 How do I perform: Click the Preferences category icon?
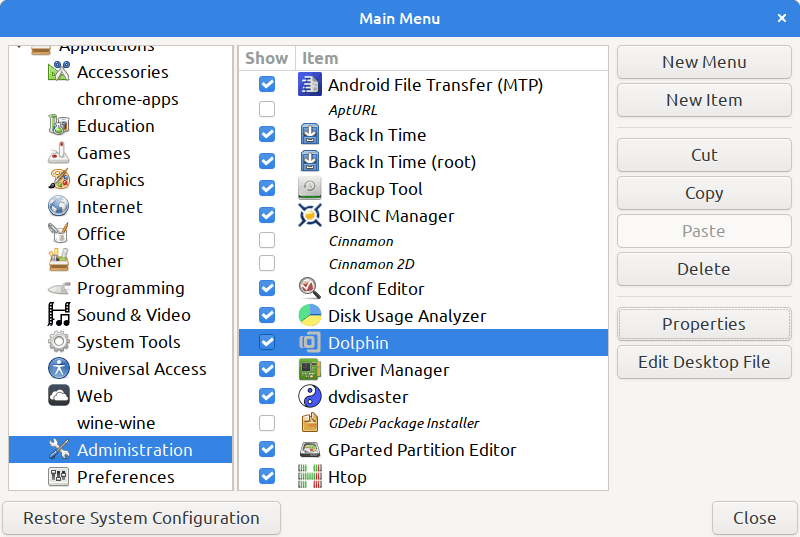tap(59, 477)
